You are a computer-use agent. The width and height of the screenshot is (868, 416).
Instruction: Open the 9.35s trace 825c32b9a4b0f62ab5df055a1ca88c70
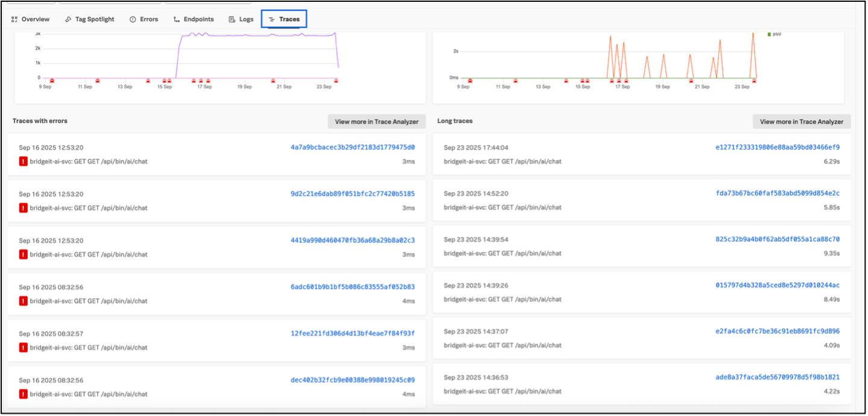[x=777, y=239]
